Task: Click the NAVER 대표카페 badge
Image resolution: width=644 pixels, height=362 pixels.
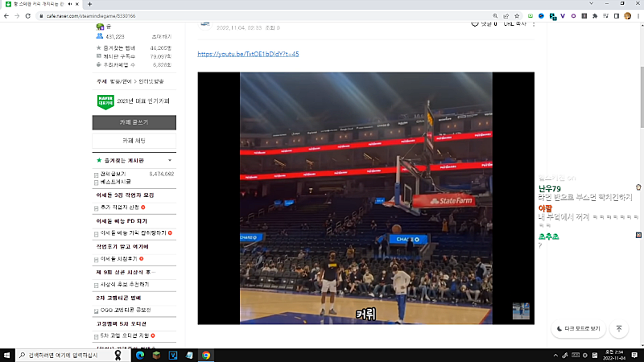Action: (x=105, y=101)
